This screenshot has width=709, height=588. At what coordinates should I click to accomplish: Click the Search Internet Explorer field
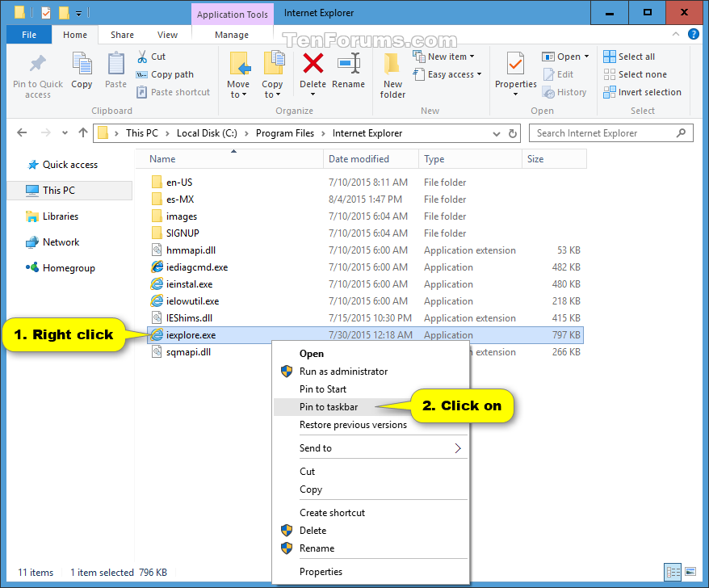610,133
